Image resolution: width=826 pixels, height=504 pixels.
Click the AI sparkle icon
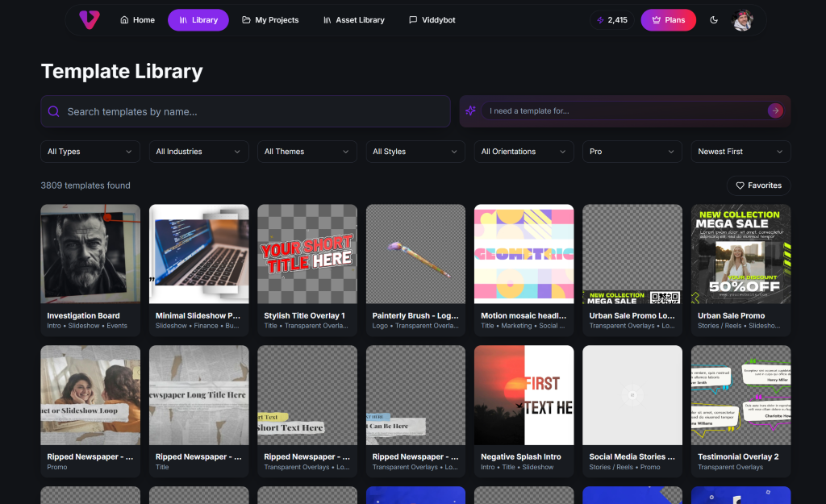tap(470, 110)
